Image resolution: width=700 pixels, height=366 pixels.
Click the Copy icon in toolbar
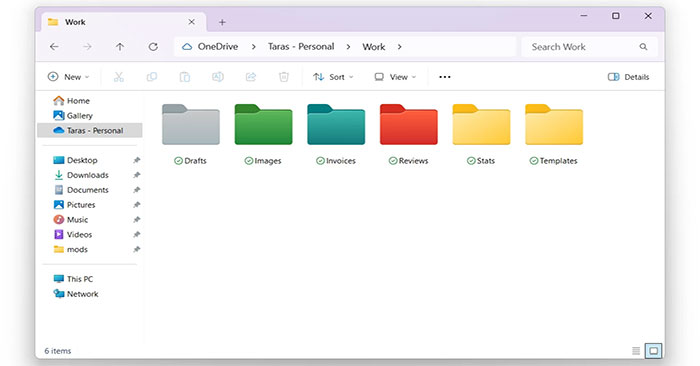(152, 77)
